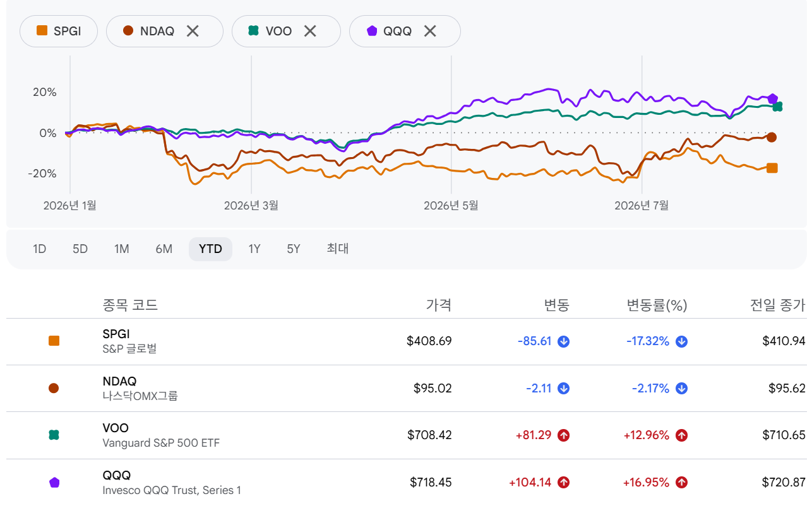Click the green clover icon on VOO chip
The width and height of the screenshot is (812, 506).
pyautogui.click(x=254, y=31)
